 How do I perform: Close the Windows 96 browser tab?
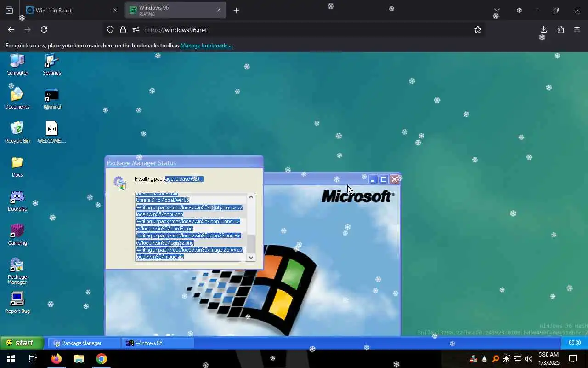coord(219,10)
